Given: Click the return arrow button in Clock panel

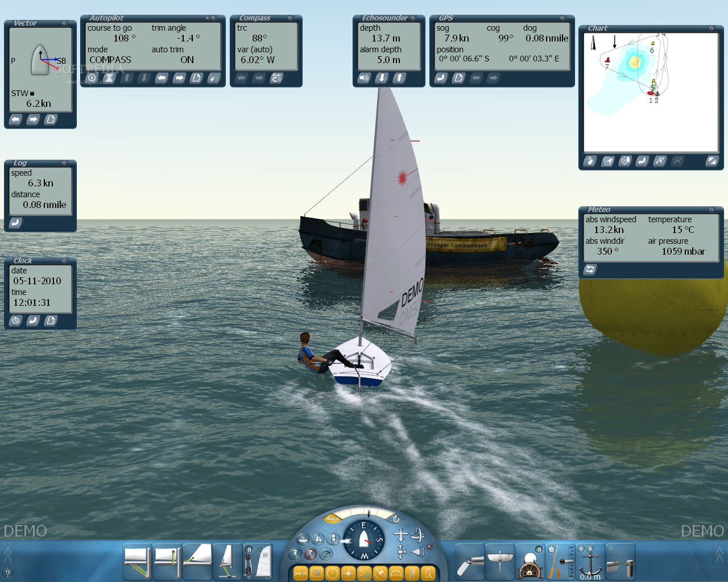Looking at the screenshot, I should (33, 321).
